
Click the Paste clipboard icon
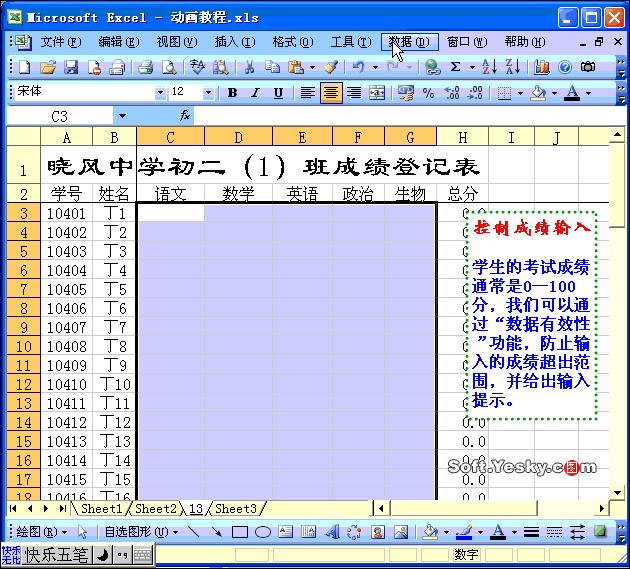[296, 68]
